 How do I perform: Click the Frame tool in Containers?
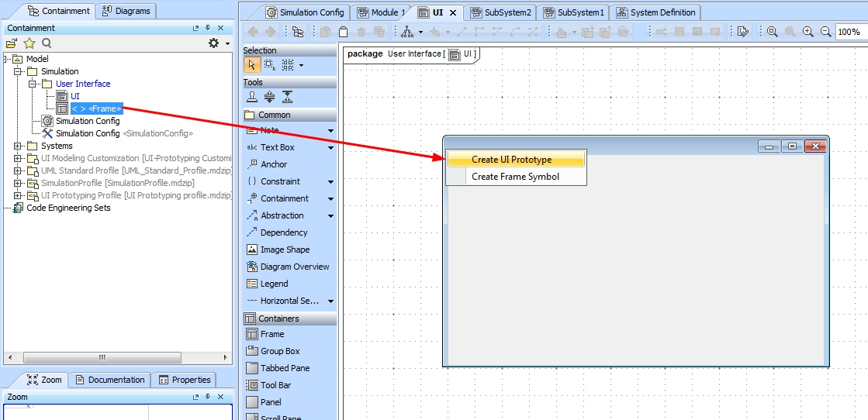tap(271, 334)
